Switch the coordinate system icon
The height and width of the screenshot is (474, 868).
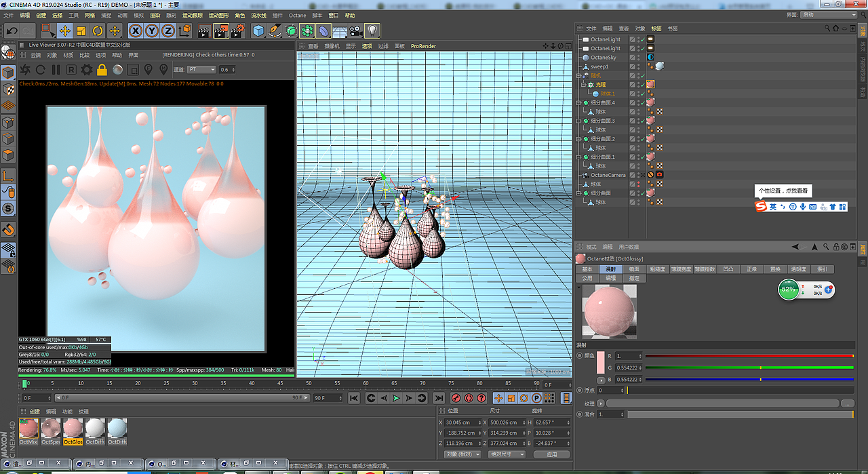184,31
